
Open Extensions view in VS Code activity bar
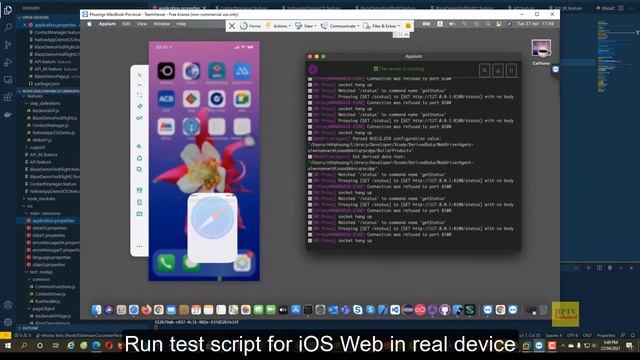[x=8, y=97]
